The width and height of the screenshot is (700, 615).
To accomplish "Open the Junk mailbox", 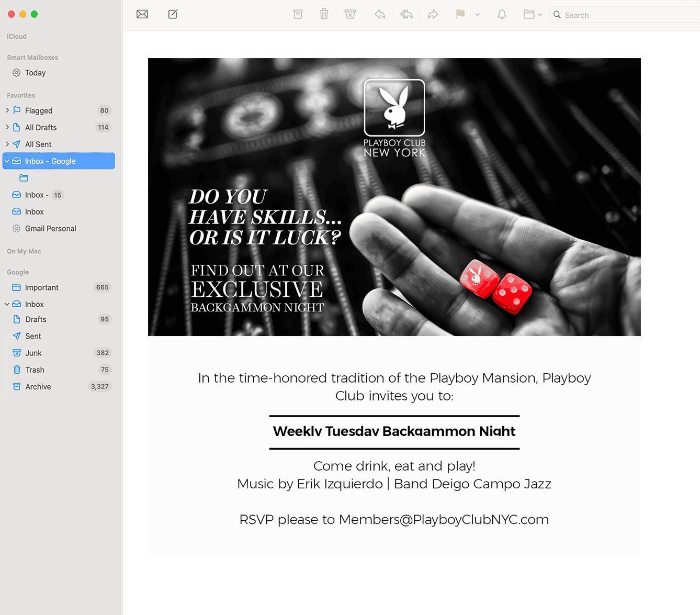I will click(x=33, y=353).
